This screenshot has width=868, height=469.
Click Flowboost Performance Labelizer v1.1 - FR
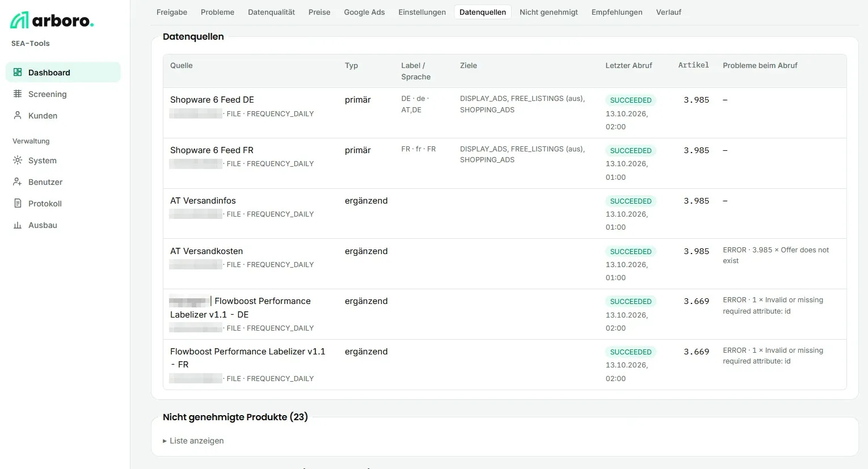pyautogui.click(x=248, y=358)
